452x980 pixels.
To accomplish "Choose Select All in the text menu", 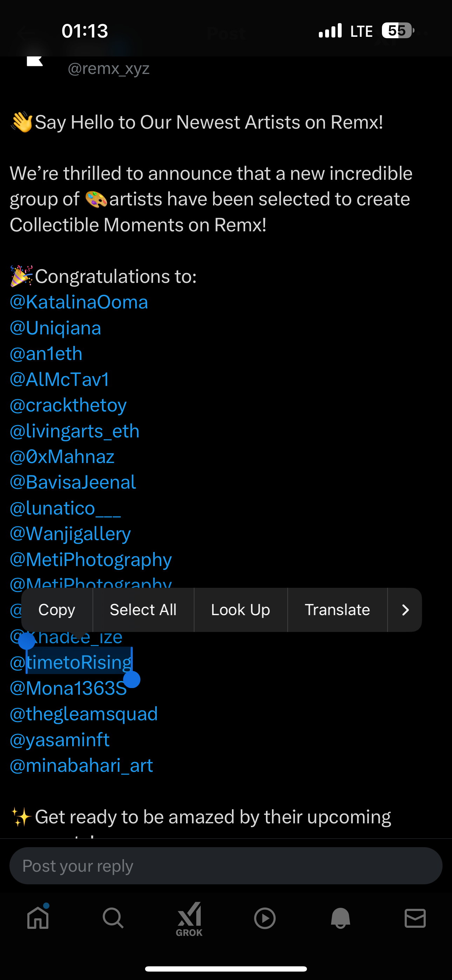I will [143, 610].
